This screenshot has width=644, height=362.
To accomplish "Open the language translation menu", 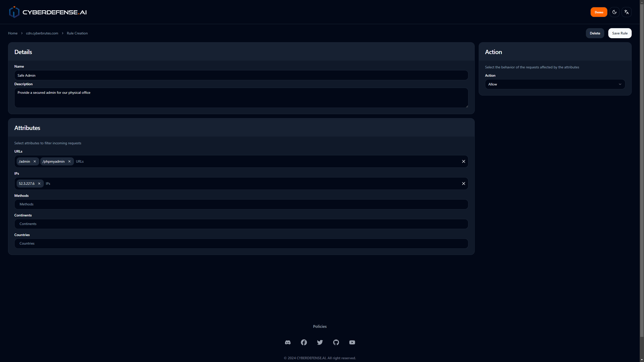I will [626, 12].
